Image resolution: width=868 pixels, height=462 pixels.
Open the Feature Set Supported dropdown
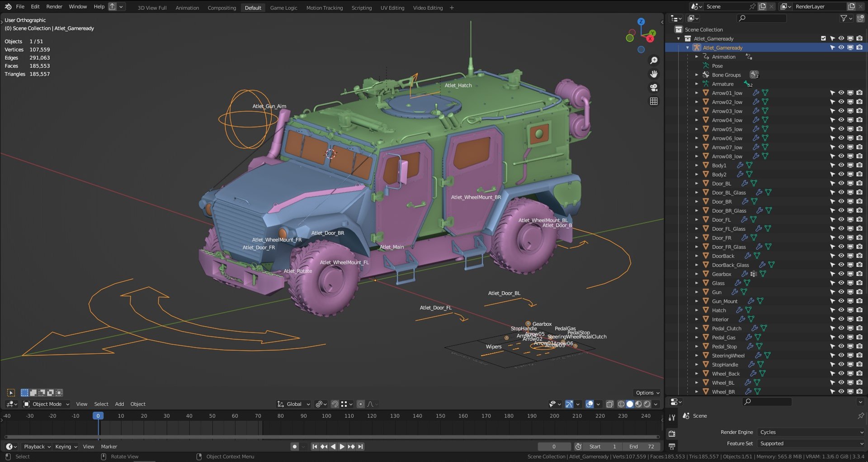click(811, 443)
